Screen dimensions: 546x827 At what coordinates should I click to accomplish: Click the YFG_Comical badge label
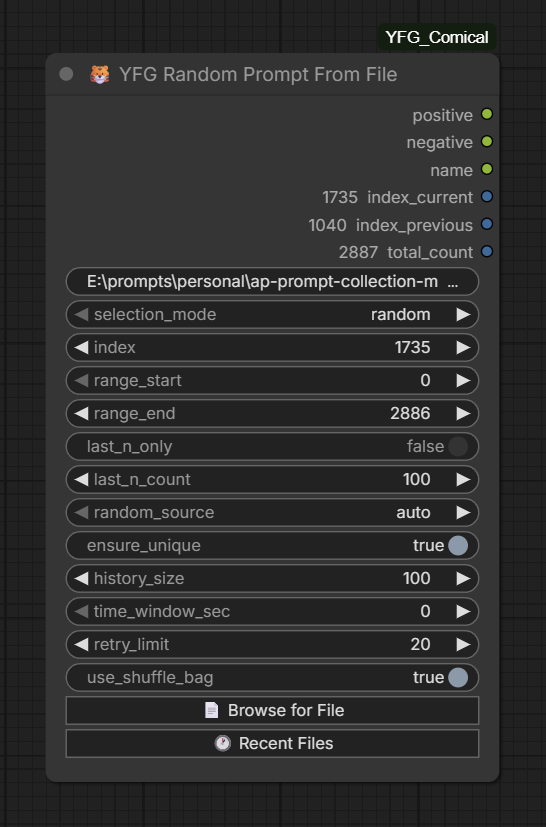437,37
